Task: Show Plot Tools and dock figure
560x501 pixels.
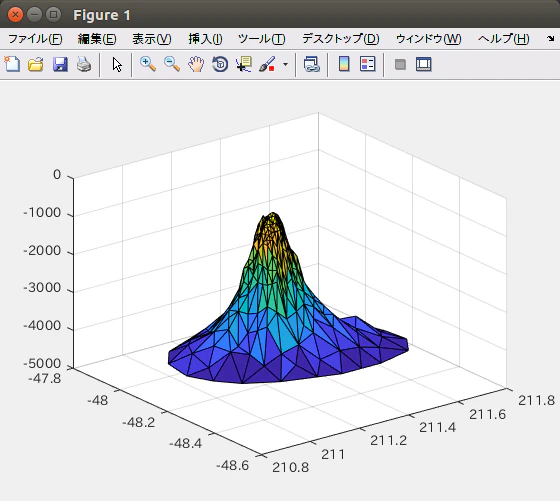Action: [x=424, y=65]
